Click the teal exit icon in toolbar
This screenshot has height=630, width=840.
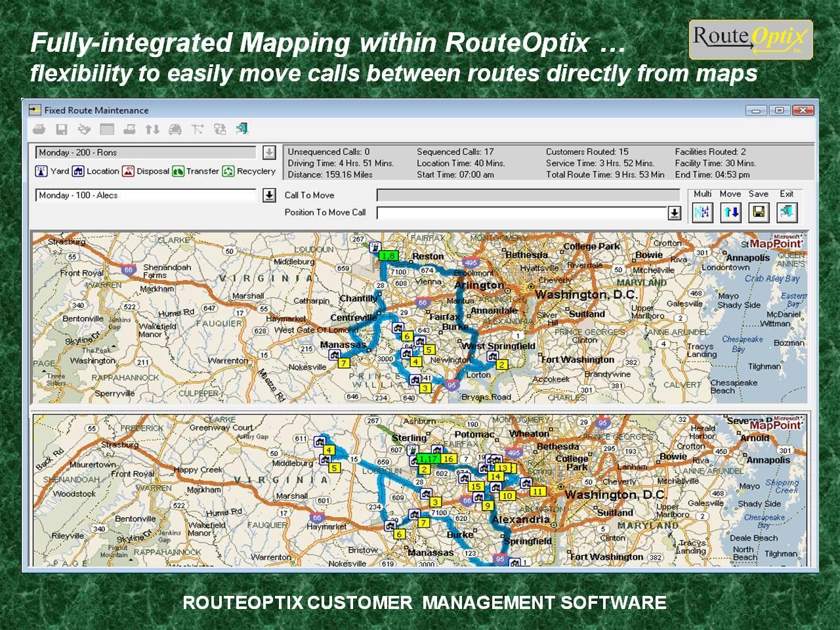coord(242,129)
